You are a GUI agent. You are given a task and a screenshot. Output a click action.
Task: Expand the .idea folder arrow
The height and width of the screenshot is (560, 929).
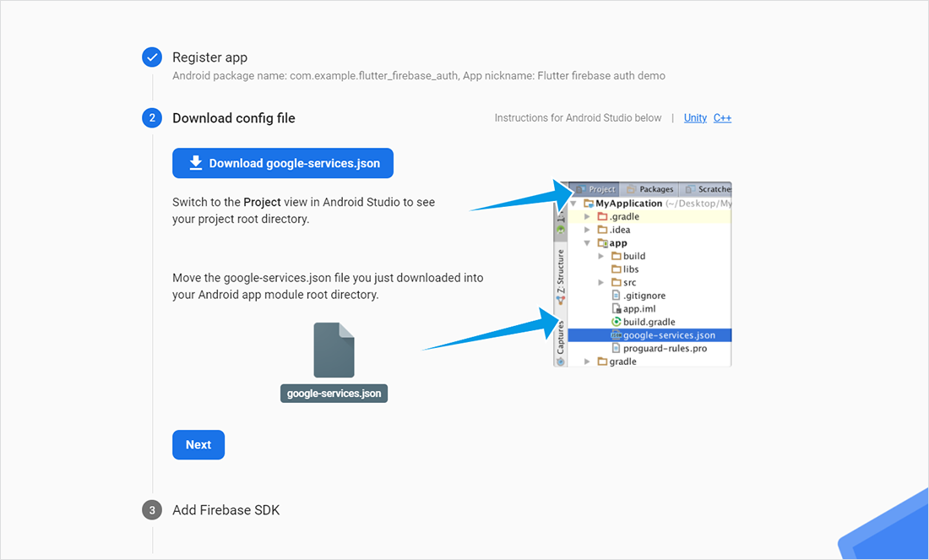(x=588, y=230)
